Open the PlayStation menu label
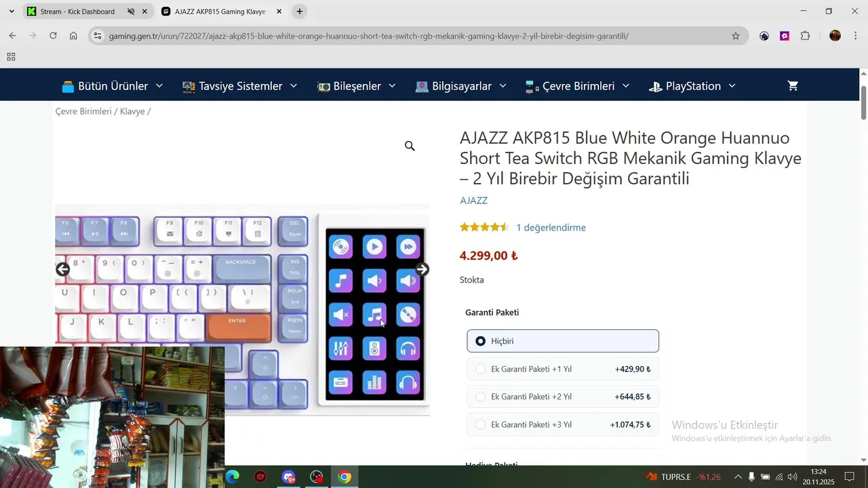Viewport: 868px width, 488px height. point(693,86)
